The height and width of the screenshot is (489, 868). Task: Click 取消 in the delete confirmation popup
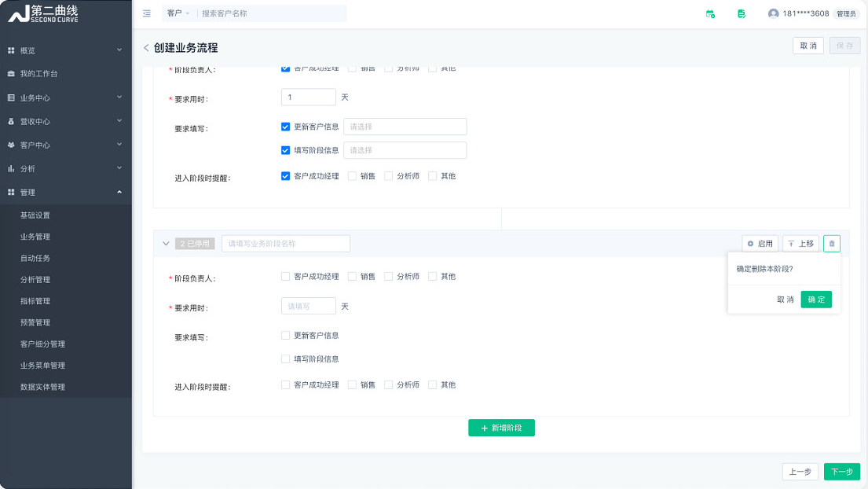(x=784, y=300)
